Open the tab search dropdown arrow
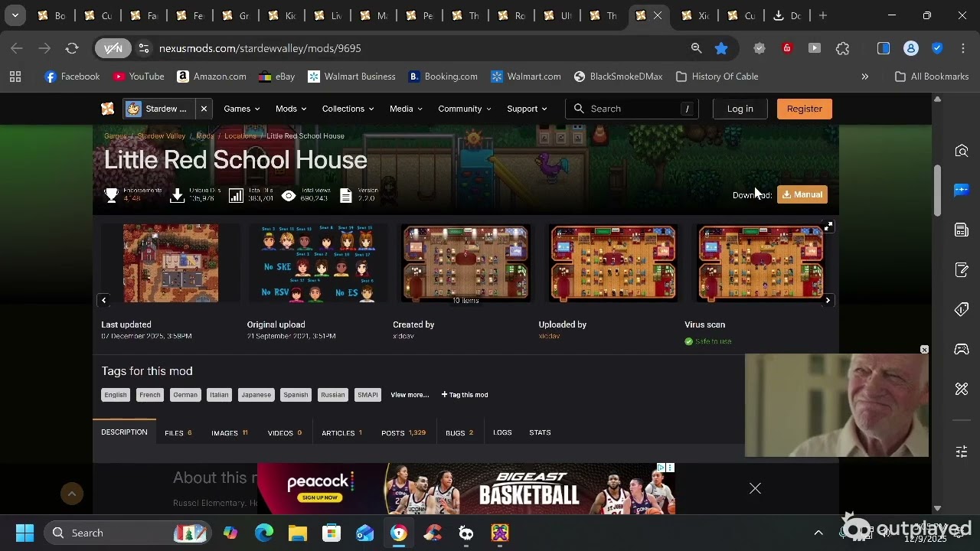The height and width of the screenshot is (551, 980). [x=15, y=15]
